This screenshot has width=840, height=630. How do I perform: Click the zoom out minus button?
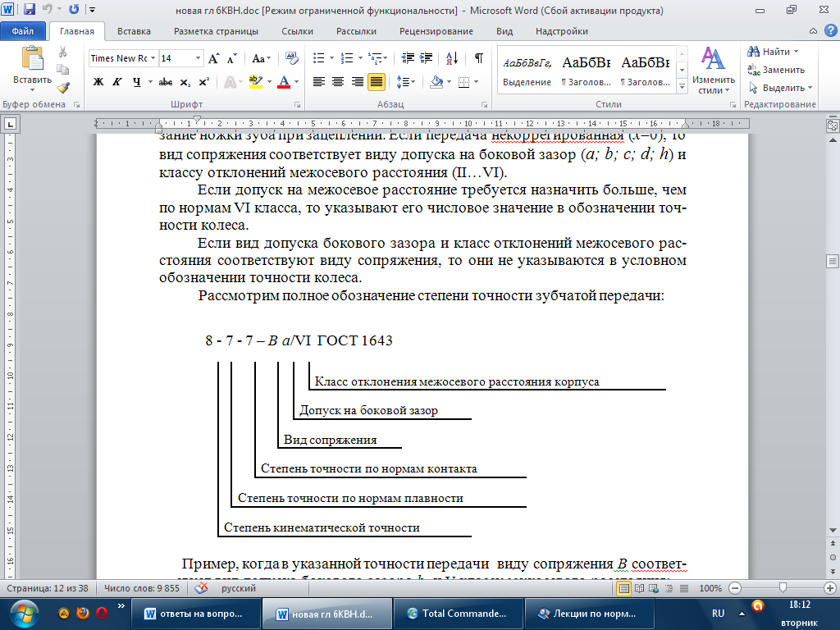pos(735,588)
